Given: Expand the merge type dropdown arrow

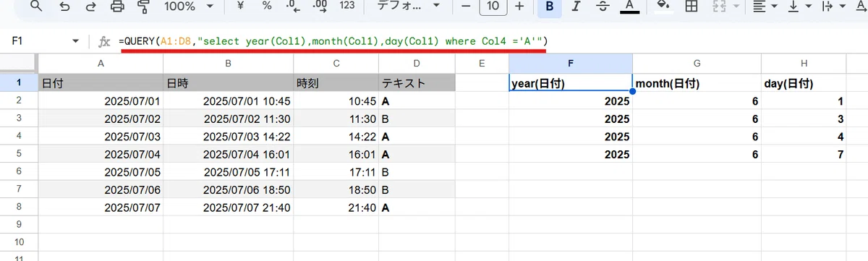Looking at the screenshot, I should [x=736, y=7].
